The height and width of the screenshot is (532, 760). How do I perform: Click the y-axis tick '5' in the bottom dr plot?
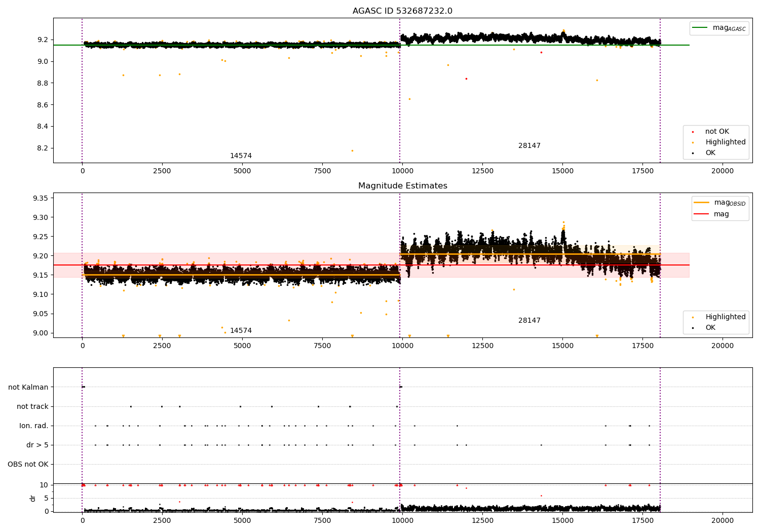[x=46, y=499]
